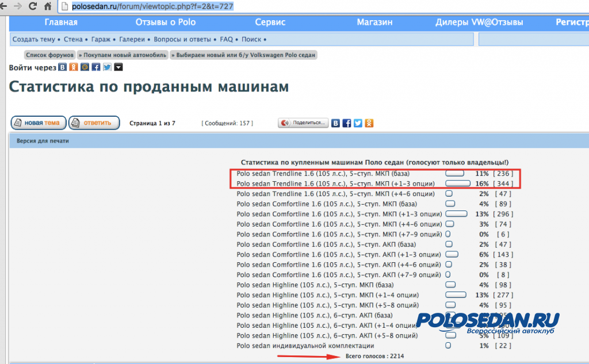Click Trendline МКП (+1-3 опции) poll bar
589x364 pixels.
[x=458, y=183]
